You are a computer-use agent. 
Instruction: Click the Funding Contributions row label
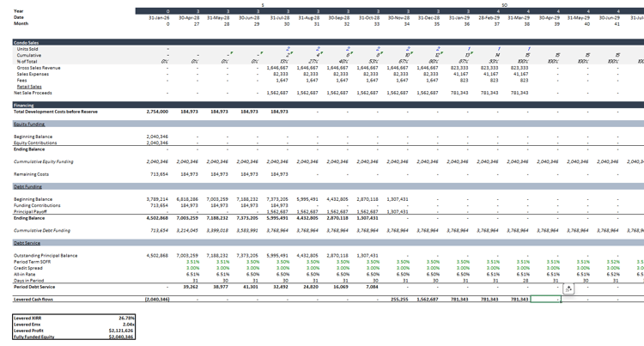[x=37, y=206]
